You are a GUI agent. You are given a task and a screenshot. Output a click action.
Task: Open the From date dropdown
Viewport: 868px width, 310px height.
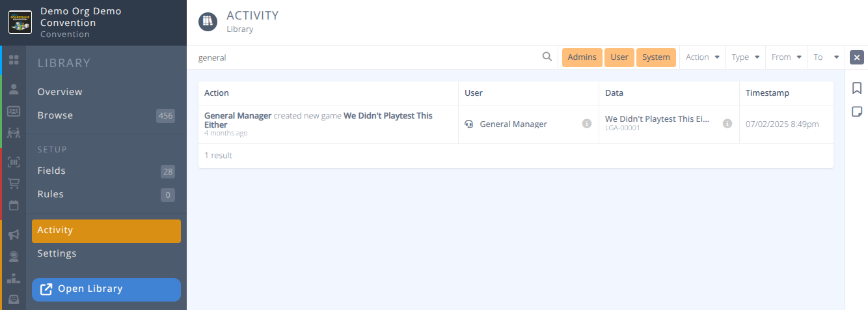(x=787, y=57)
